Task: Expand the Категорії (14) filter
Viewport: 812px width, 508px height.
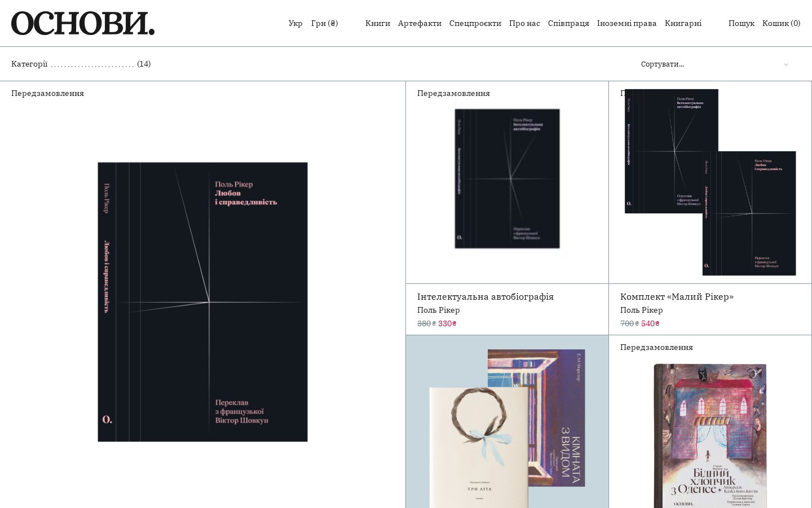Action: pos(81,64)
